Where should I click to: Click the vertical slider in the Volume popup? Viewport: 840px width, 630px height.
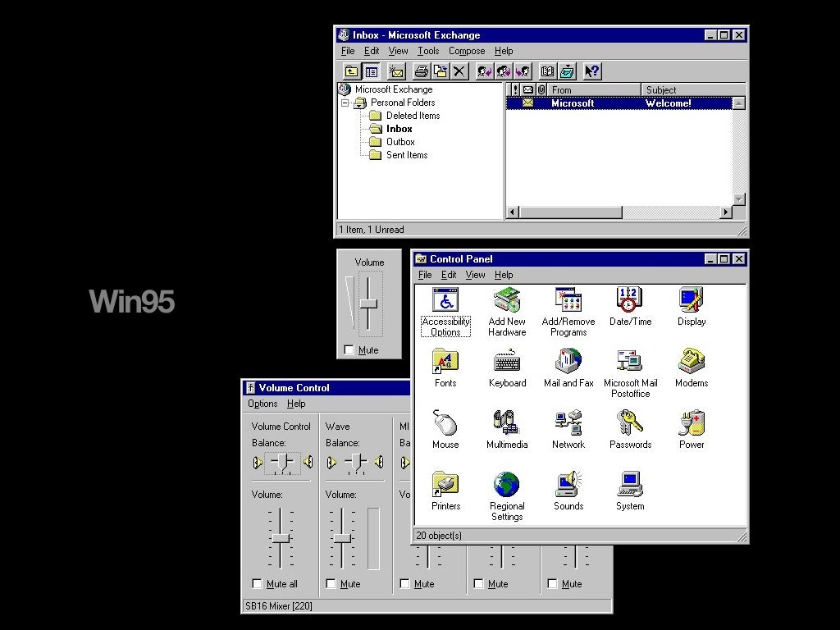(x=368, y=304)
